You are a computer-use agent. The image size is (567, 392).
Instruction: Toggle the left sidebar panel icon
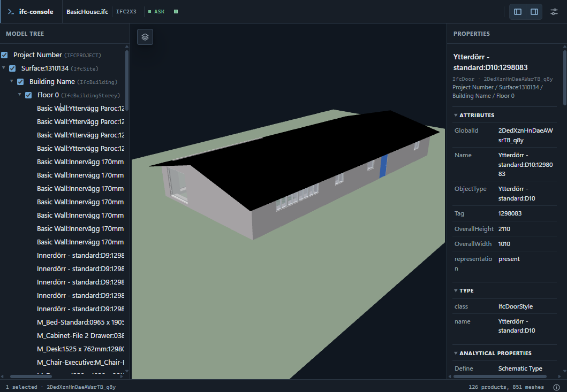point(518,12)
